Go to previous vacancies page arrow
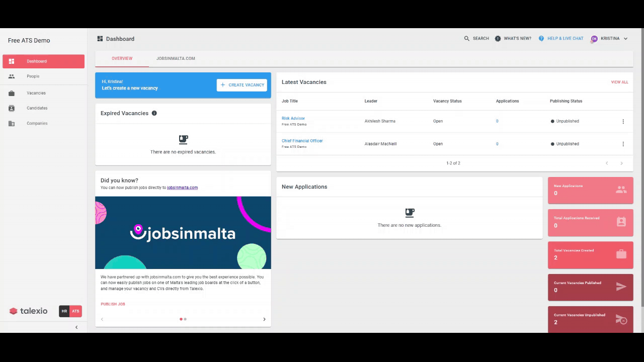Image resolution: width=644 pixels, height=362 pixels. click(x=607, y=163)
